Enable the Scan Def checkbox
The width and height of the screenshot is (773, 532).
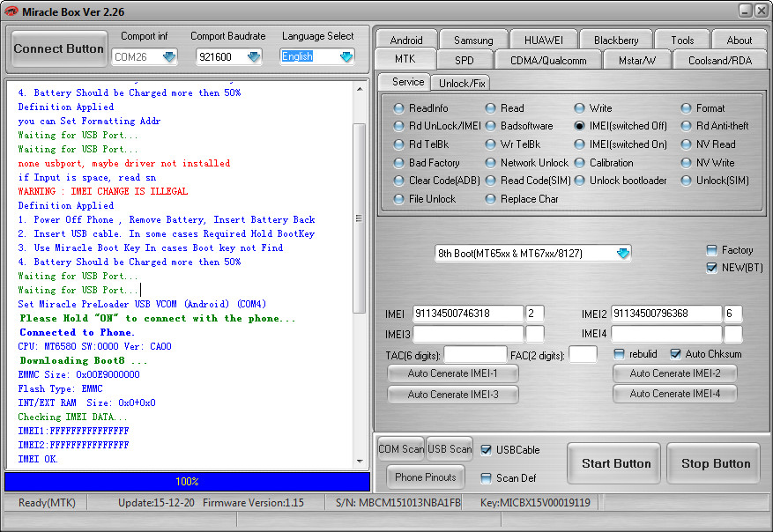click(x=486, y=477)
